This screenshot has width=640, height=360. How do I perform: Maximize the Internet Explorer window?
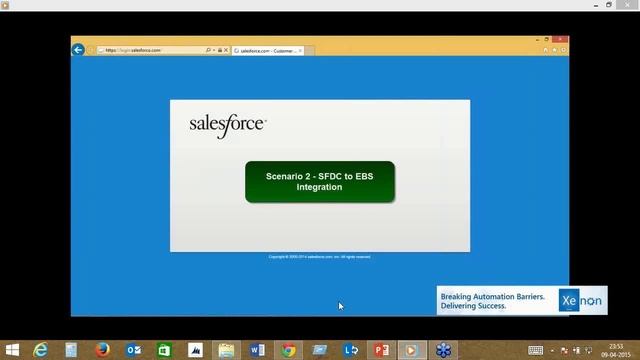pos(547,39)
